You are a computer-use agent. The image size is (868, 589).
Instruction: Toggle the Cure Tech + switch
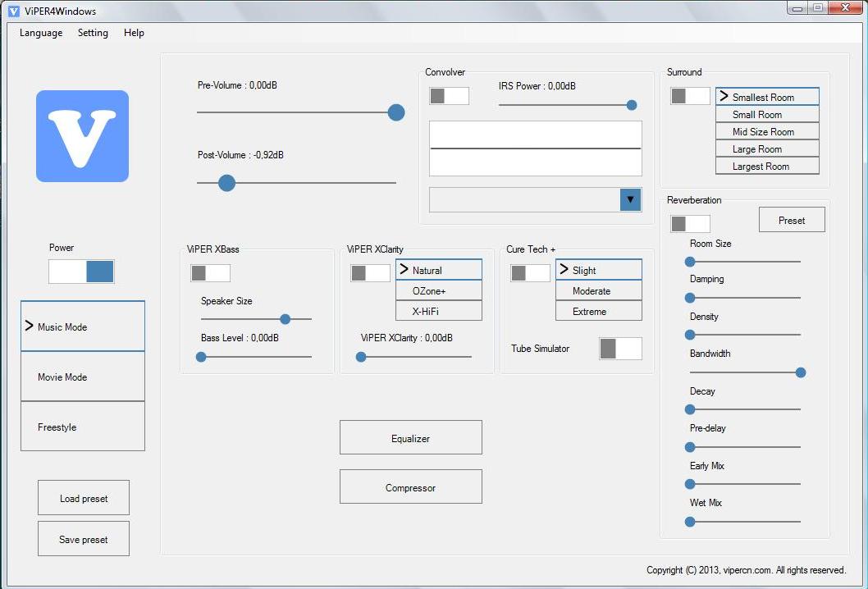[530, 273]
